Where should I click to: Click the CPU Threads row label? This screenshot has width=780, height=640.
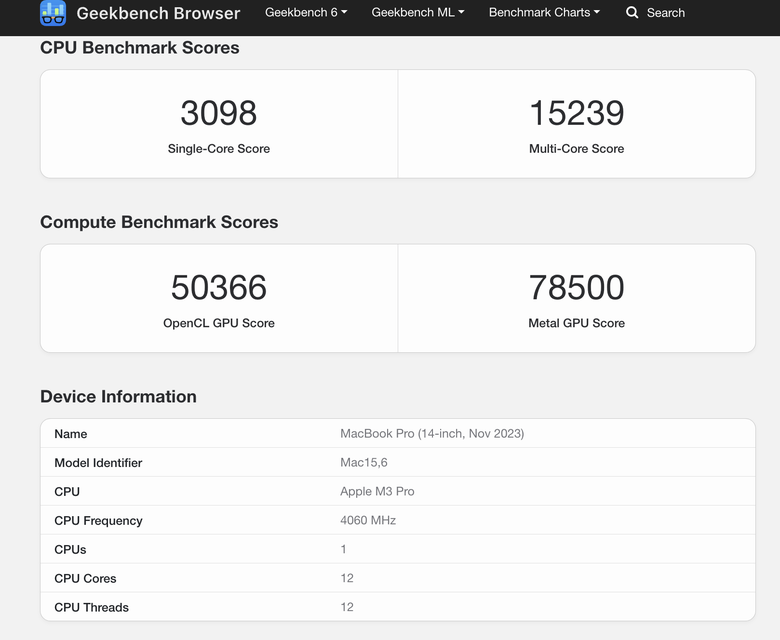click(x=92, y=607)
